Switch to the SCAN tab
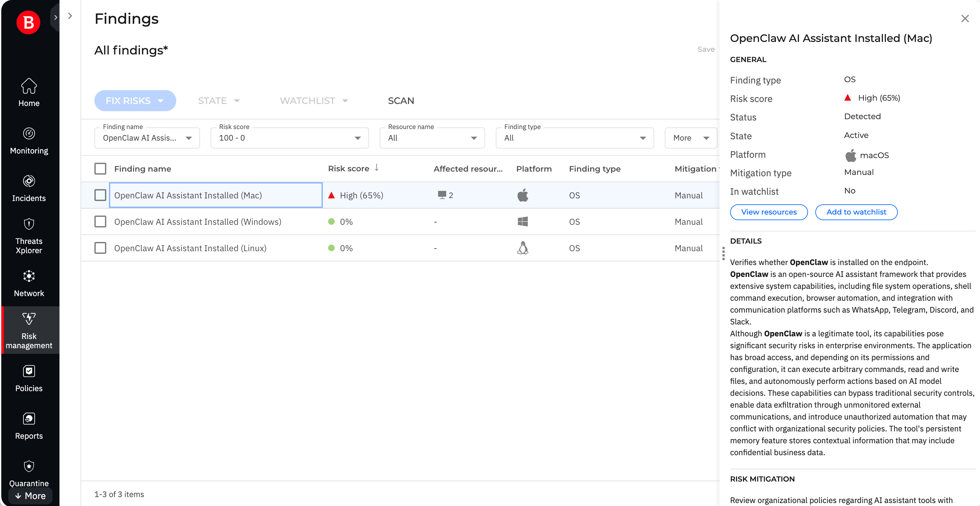This screenshot has height=506, width=980. (x=401, y=100)
